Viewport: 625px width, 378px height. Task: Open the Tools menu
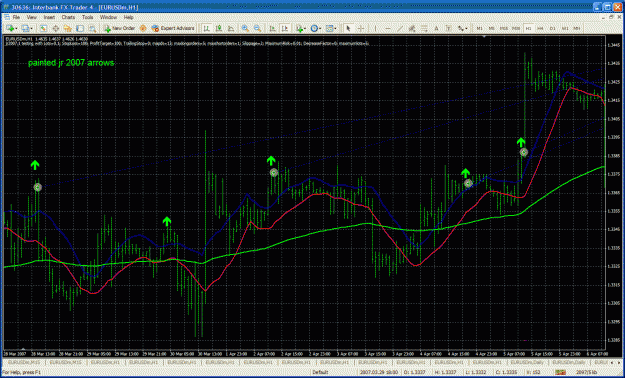point(88,18)
